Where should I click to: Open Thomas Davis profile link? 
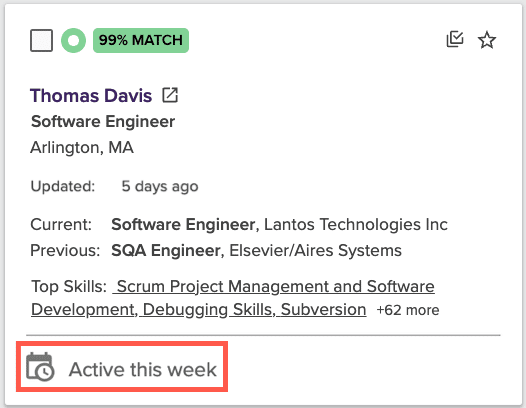[91, 95]
